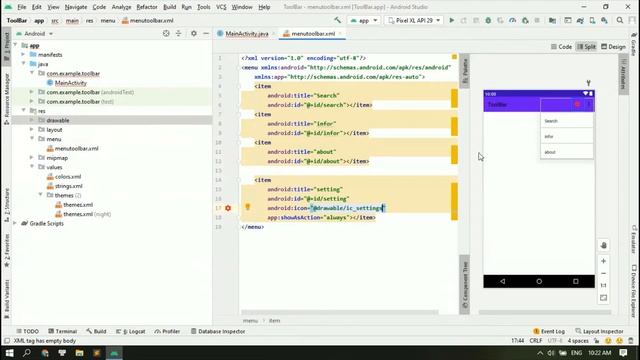Expand the manifests folder

23,54
